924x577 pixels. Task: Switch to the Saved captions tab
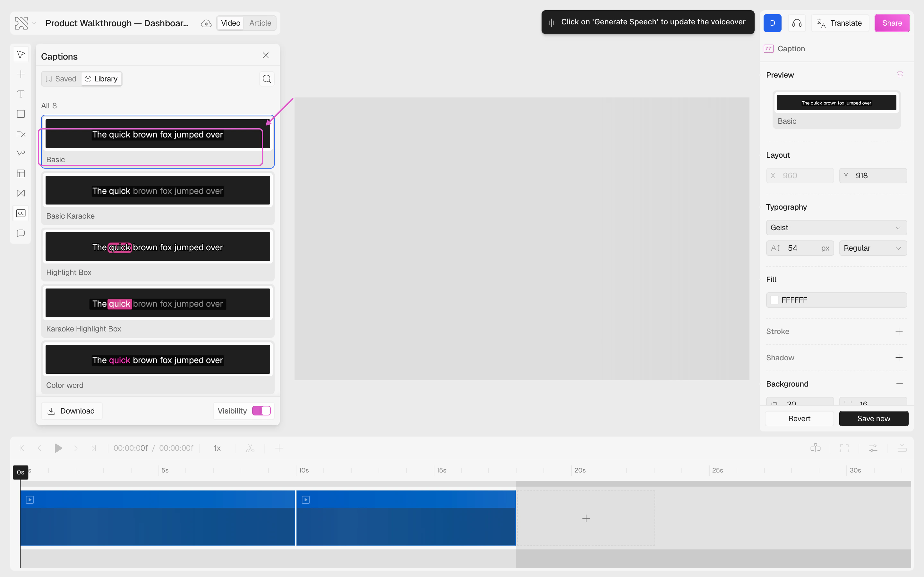click(61, 79)
